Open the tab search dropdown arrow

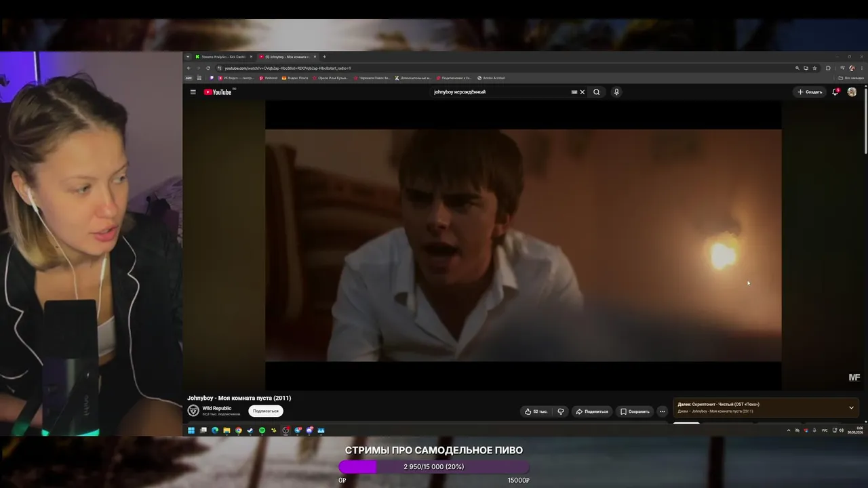[x=188, y=57]
